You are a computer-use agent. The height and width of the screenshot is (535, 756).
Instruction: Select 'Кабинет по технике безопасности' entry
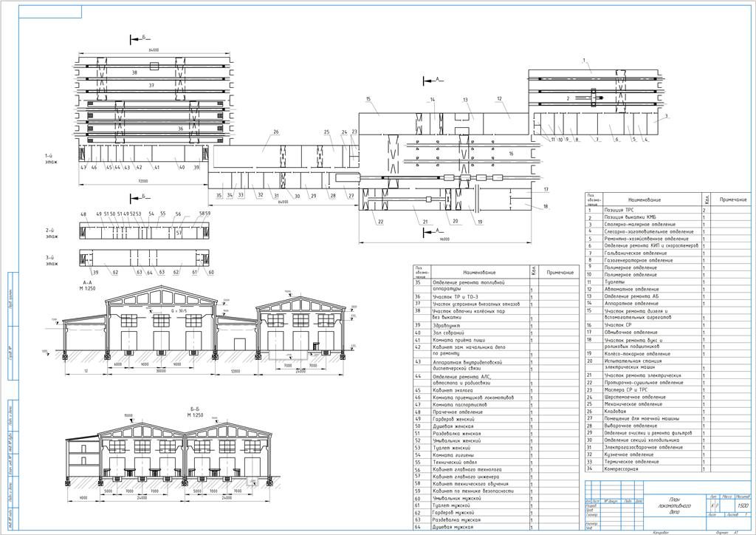[x=496, y=491]
